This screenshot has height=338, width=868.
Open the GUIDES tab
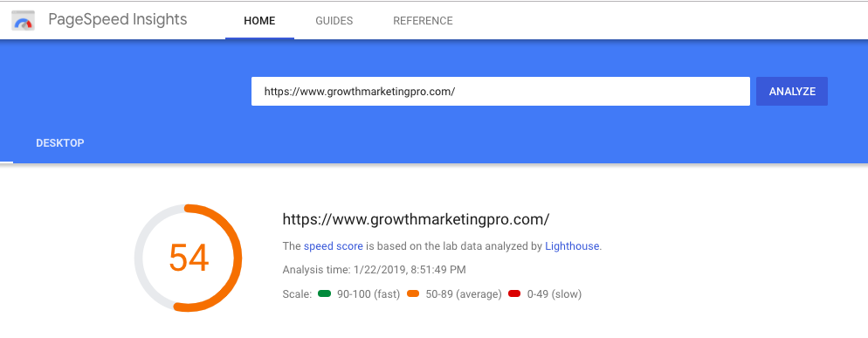334,21
